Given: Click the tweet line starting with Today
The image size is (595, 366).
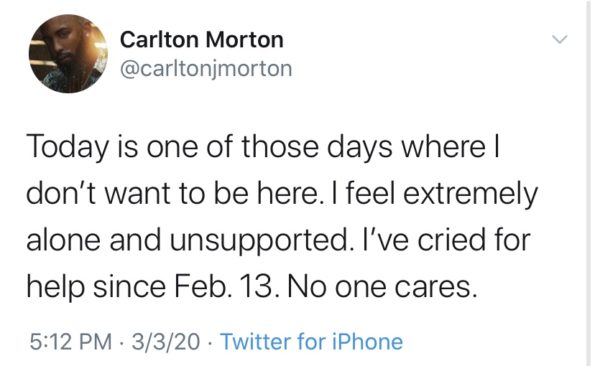Looking at the screenshot, I should (x=263, y=148).
